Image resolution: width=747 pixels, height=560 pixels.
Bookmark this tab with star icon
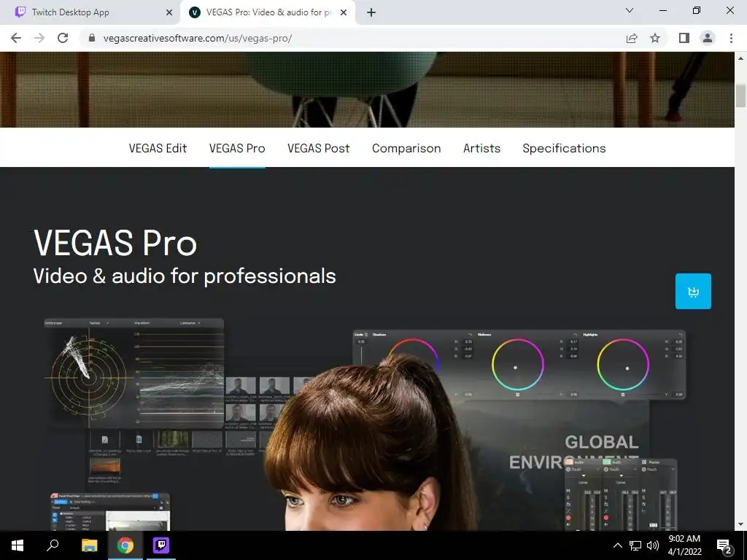point(655,38)
